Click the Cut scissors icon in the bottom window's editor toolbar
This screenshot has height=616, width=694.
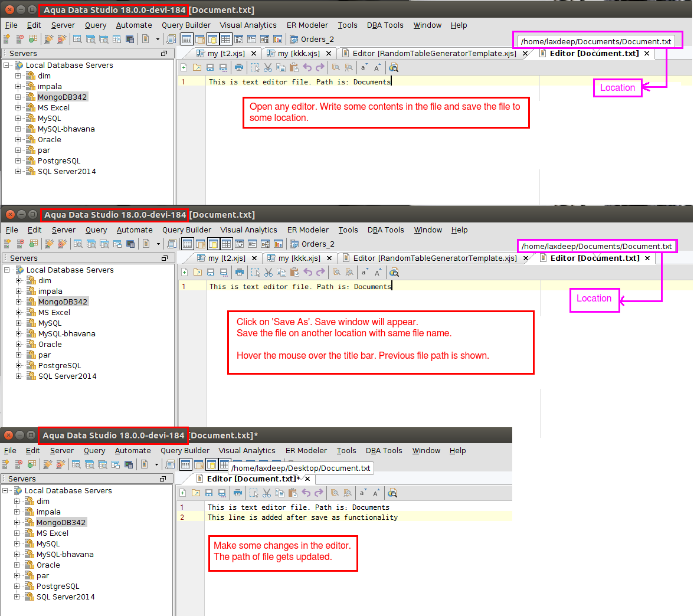tap(267, 493)
